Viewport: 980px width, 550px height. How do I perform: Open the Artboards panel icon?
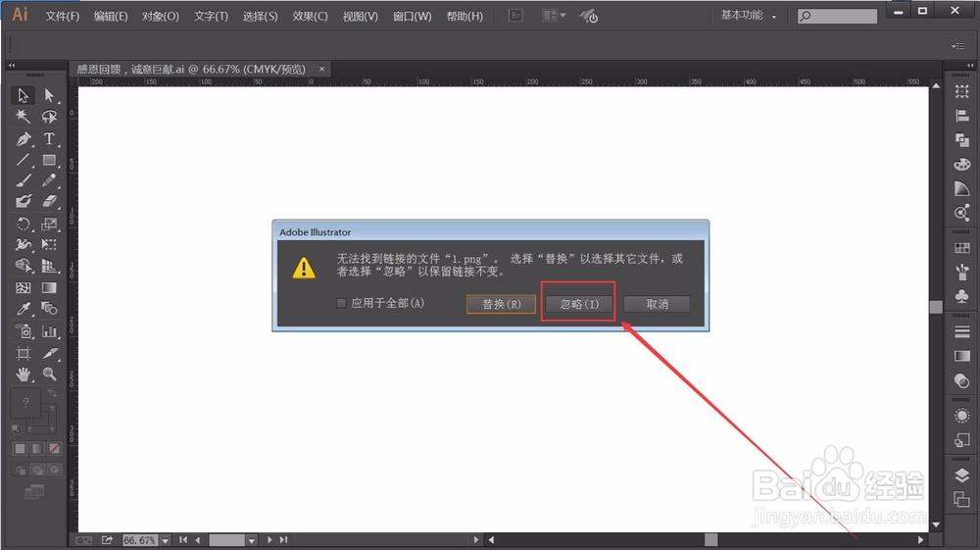click(962, 499)
